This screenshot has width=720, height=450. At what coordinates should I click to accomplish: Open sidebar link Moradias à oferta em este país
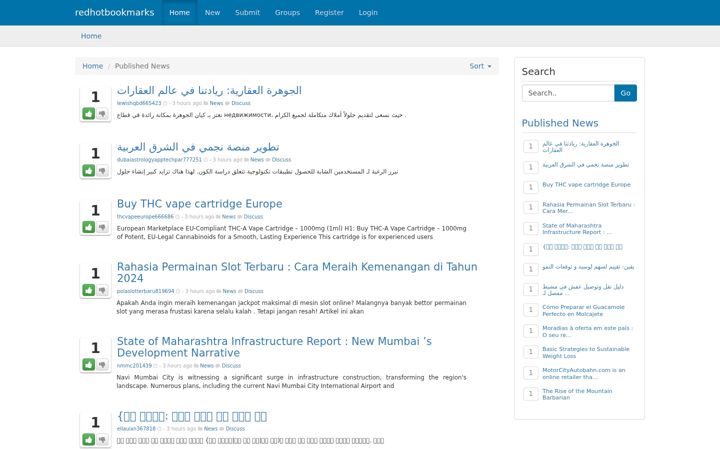(x=587, y=332)
